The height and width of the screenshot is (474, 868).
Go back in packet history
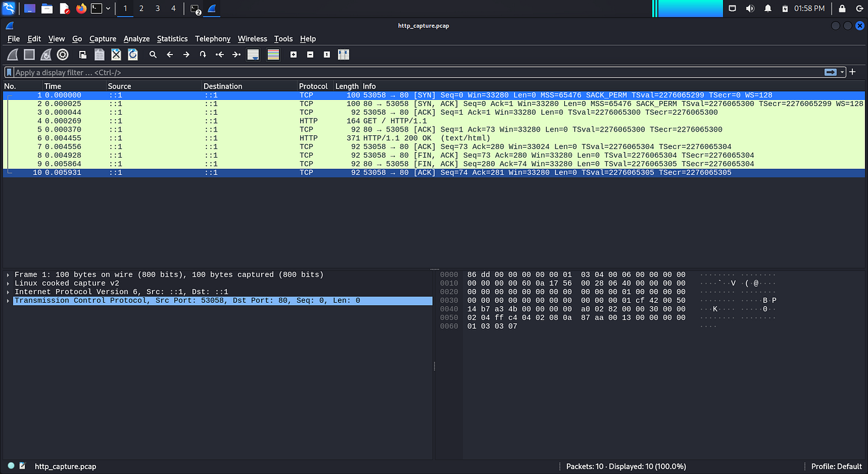click(169, 55)
